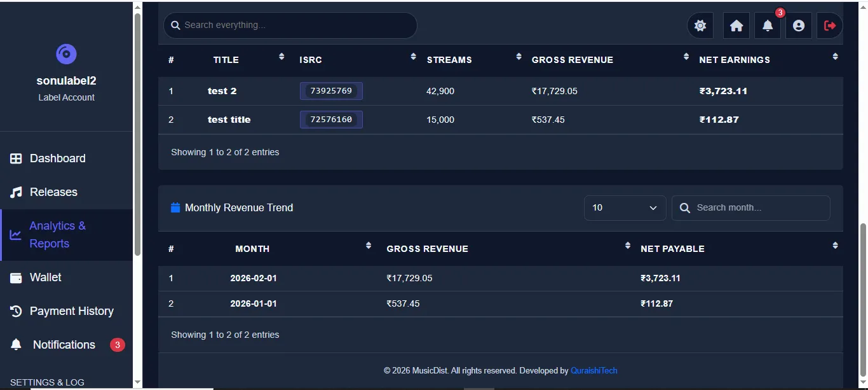Click the Wallet icon in sidebar
868x390 pixels.
tap(17, 277)
